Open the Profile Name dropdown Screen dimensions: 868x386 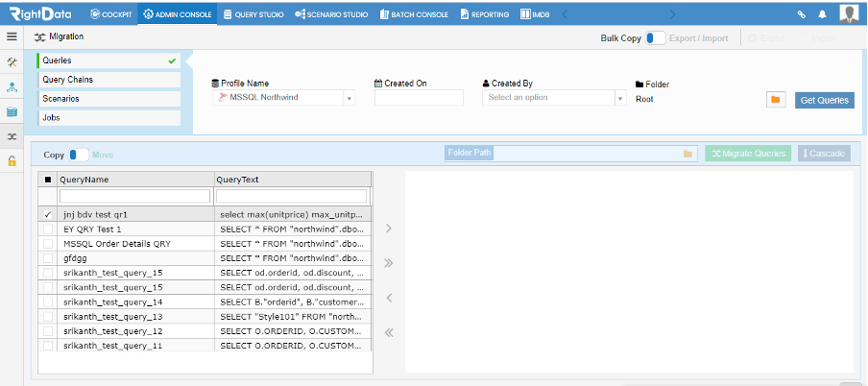click(x=283, y=98)
